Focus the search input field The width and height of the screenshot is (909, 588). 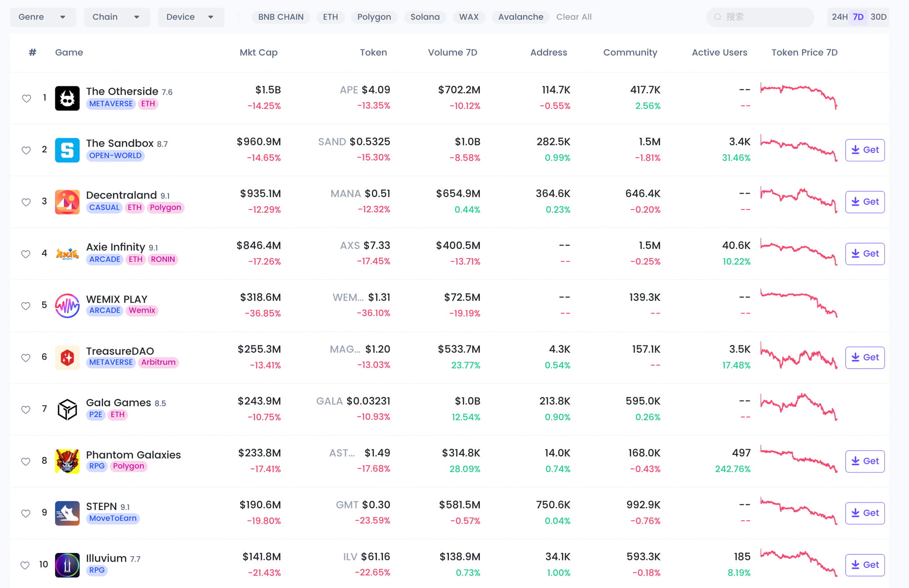[x=760, y=17]
